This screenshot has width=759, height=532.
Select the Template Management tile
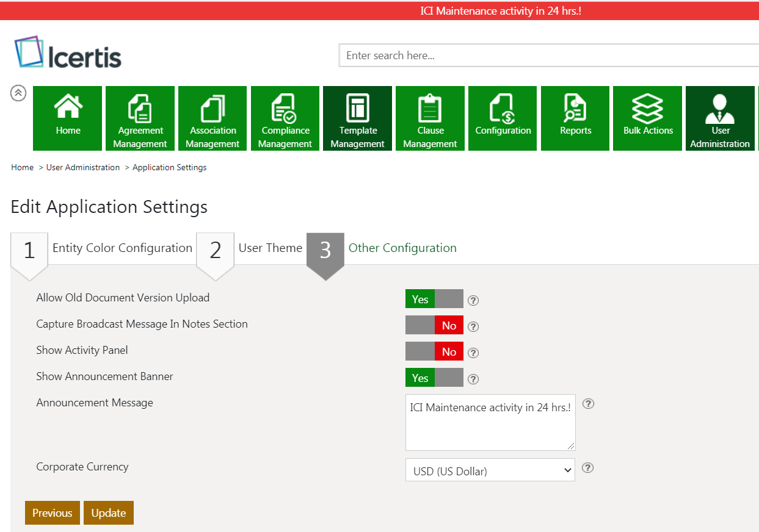click(x=357, y=118)
